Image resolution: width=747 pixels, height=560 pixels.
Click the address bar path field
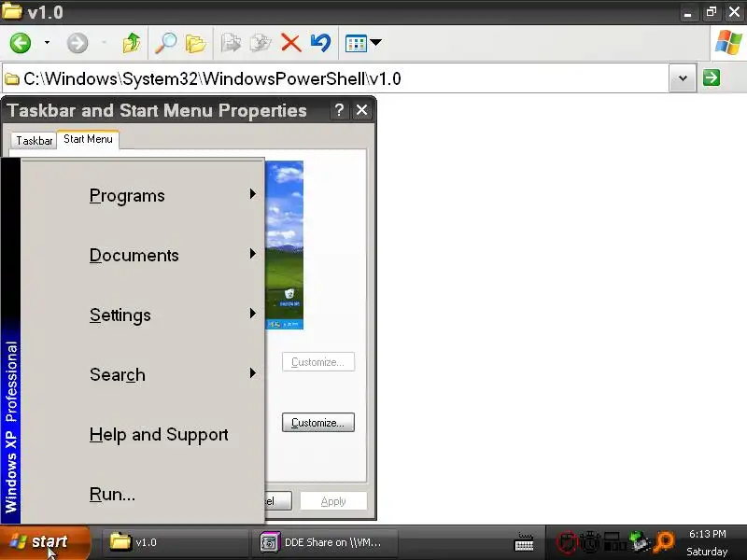point(335,78)
